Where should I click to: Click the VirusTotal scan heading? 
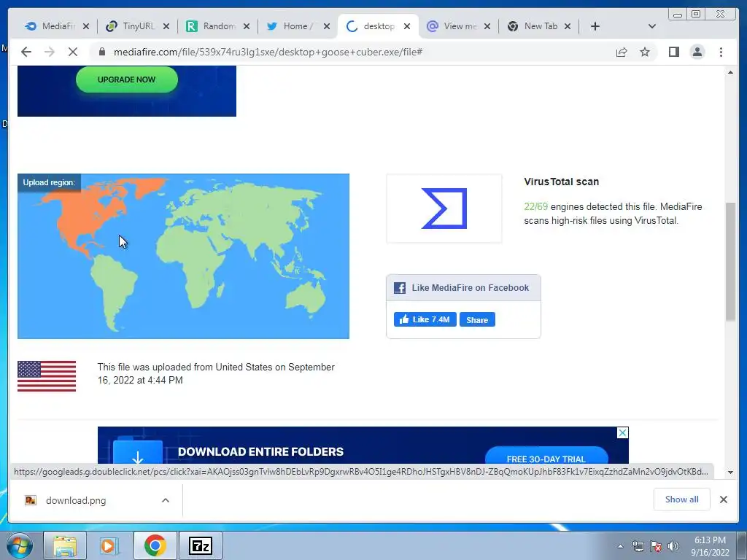tap(561, 182)
